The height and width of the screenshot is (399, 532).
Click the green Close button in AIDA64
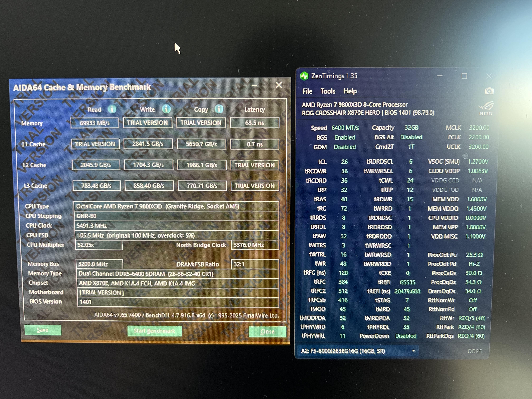coord(267,332)
